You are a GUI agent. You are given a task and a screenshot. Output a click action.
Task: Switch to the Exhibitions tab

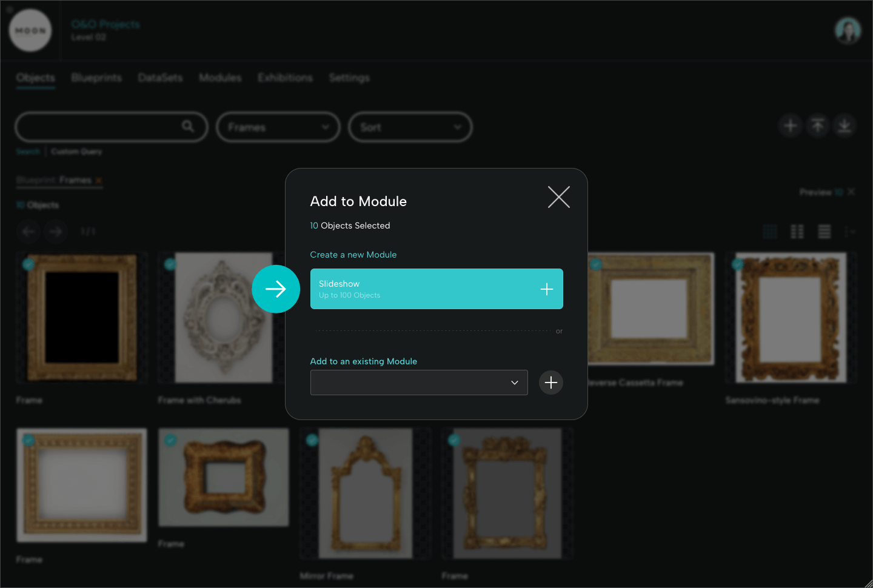pyautogui.click(x=285, y=78)
